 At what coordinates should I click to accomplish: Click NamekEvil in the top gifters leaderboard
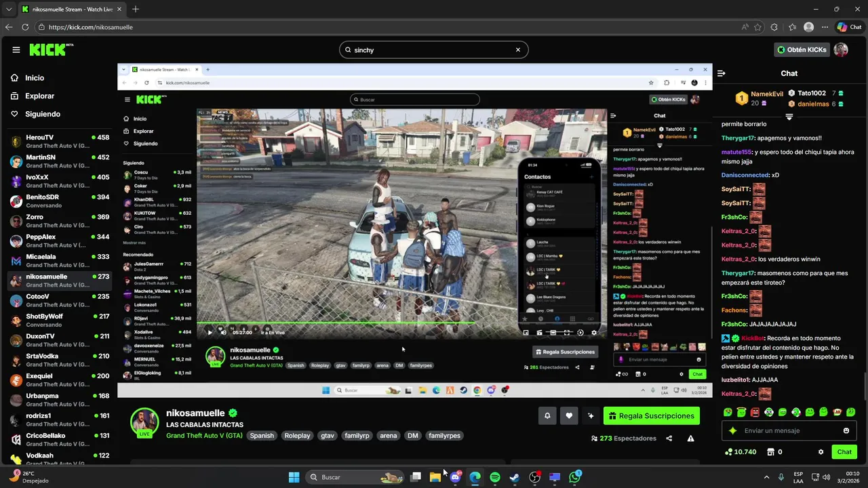point(767,94)
